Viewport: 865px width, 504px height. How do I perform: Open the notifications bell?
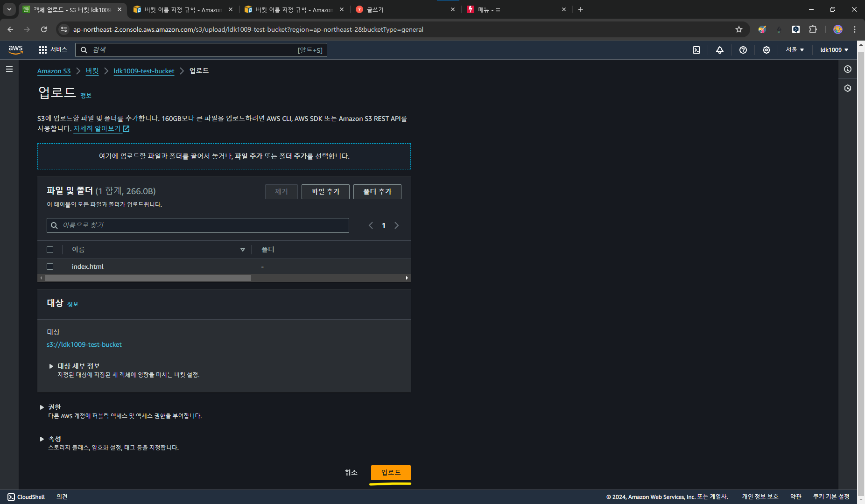point(720,50)
